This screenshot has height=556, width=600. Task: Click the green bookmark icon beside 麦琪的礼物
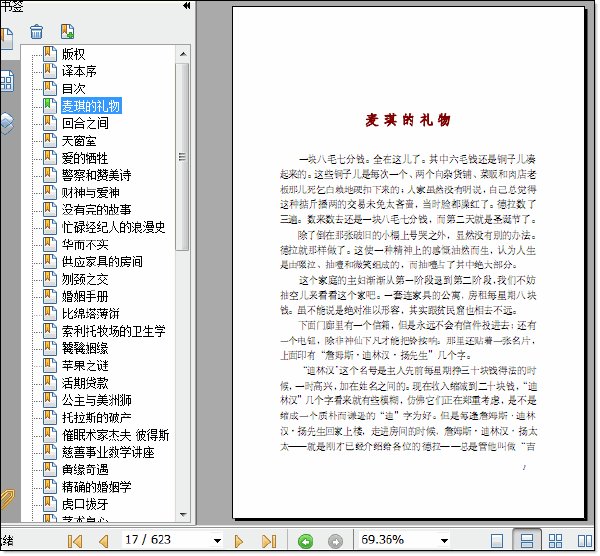(50, 106)
